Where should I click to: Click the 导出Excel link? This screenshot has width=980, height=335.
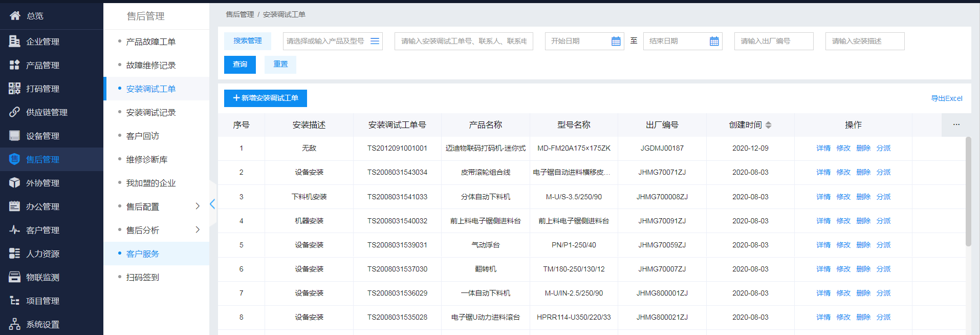click(946, 98)
